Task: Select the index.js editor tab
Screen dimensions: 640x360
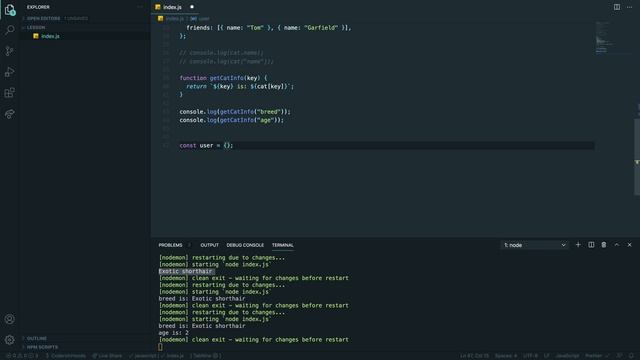Action: 175,7
